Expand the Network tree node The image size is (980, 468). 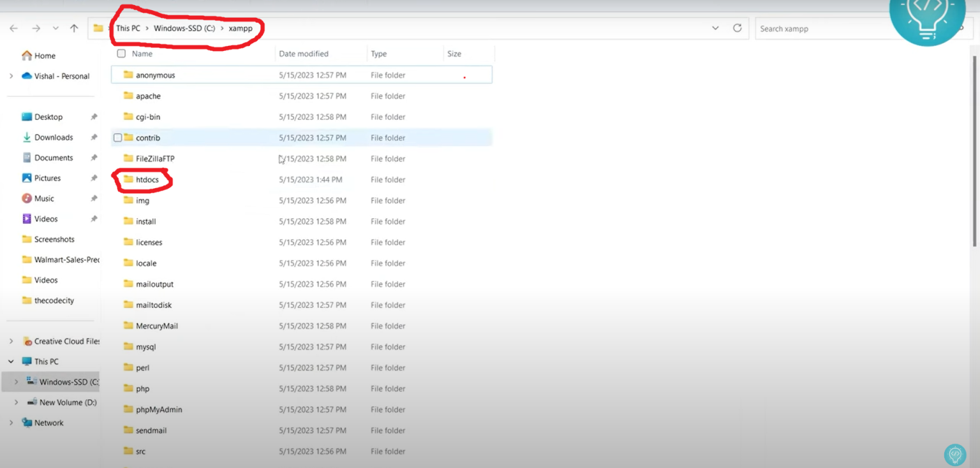point(11,423)
